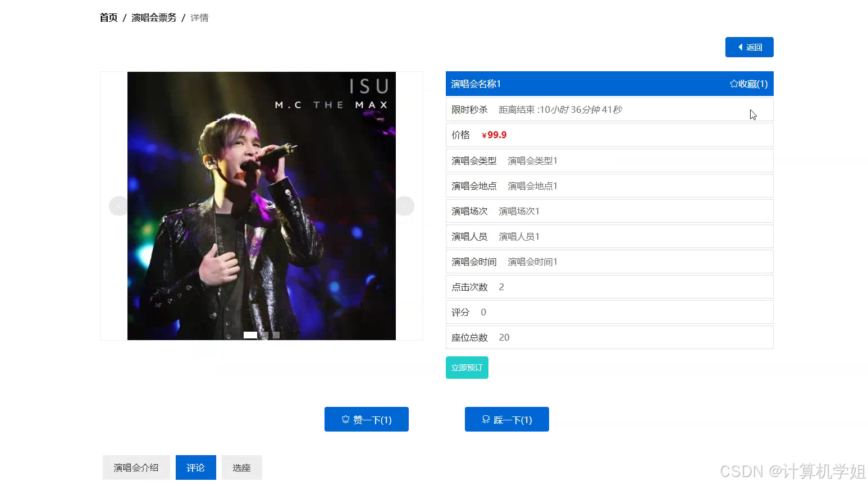Open the 选座 seat selection tab
Viewport: 868px width, 486px height.
(241, 467)
